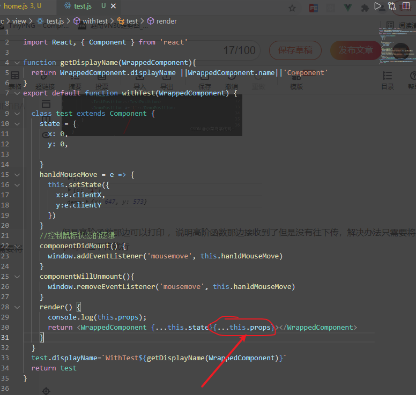
Task: Click 'window.removeEventListener' on line 26
Action: tap(101, 287)
